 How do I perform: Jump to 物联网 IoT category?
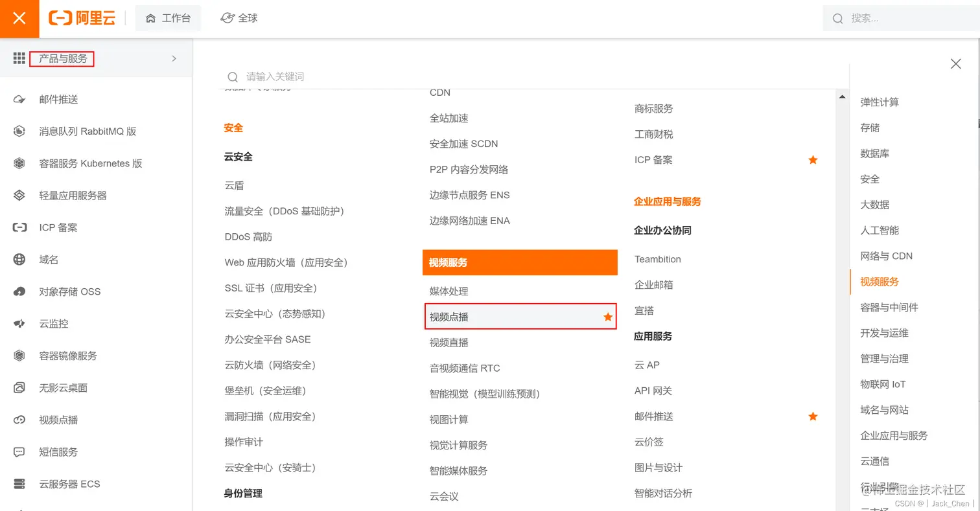pyautogui.click(x=883, y=384)
